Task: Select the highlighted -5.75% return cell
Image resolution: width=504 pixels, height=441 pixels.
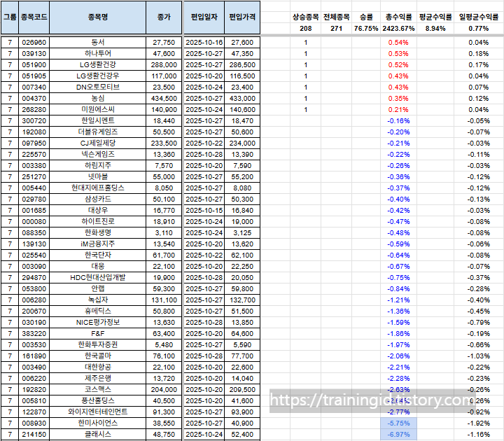Action: point(398,423)
